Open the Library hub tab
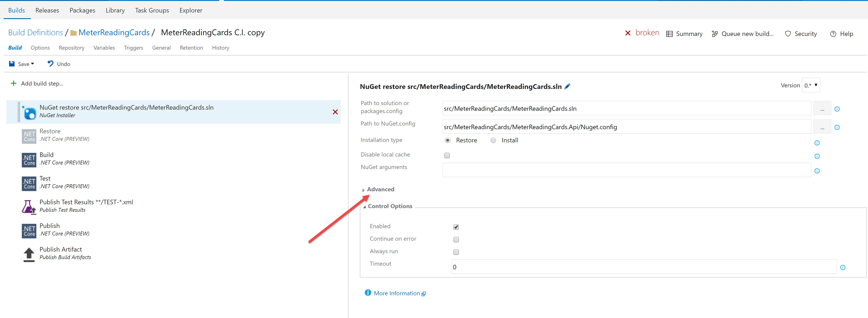Image resolution: width=868 pixels, height=318 pixels. click(x=115, y=10)
